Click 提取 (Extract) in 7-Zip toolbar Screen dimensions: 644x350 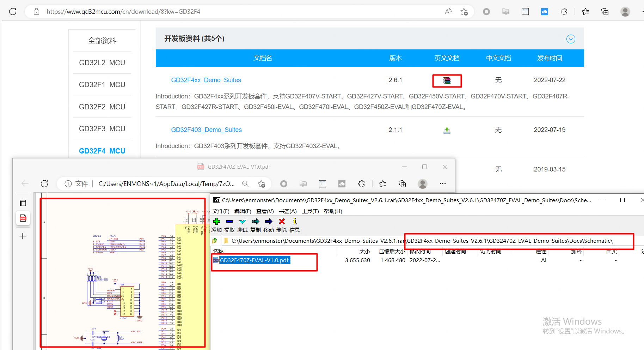click(229, 225)
